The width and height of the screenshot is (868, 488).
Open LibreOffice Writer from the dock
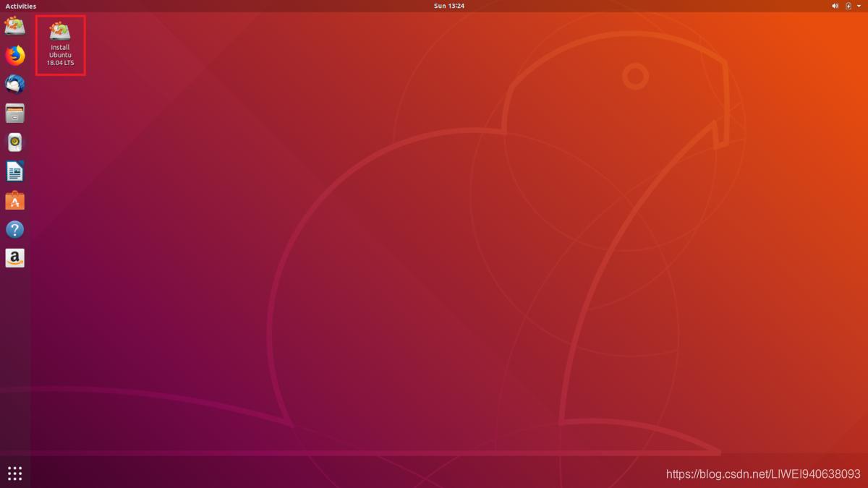[15, 171]
